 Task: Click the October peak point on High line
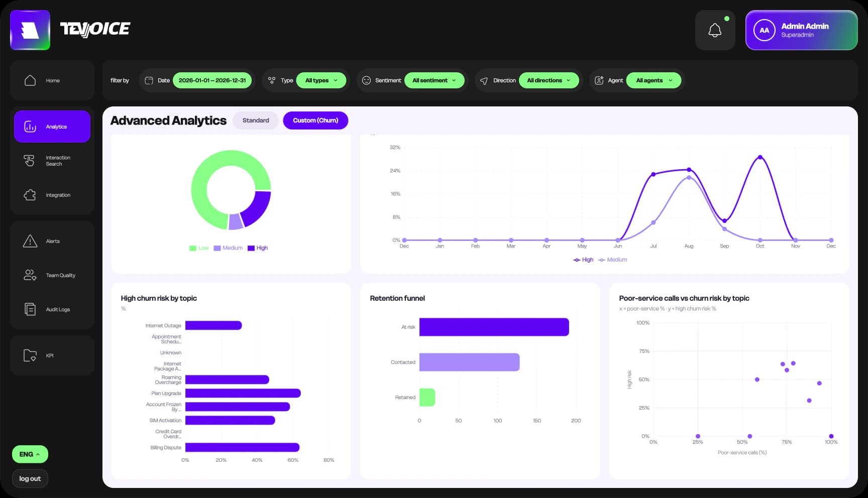pos(760,157)
